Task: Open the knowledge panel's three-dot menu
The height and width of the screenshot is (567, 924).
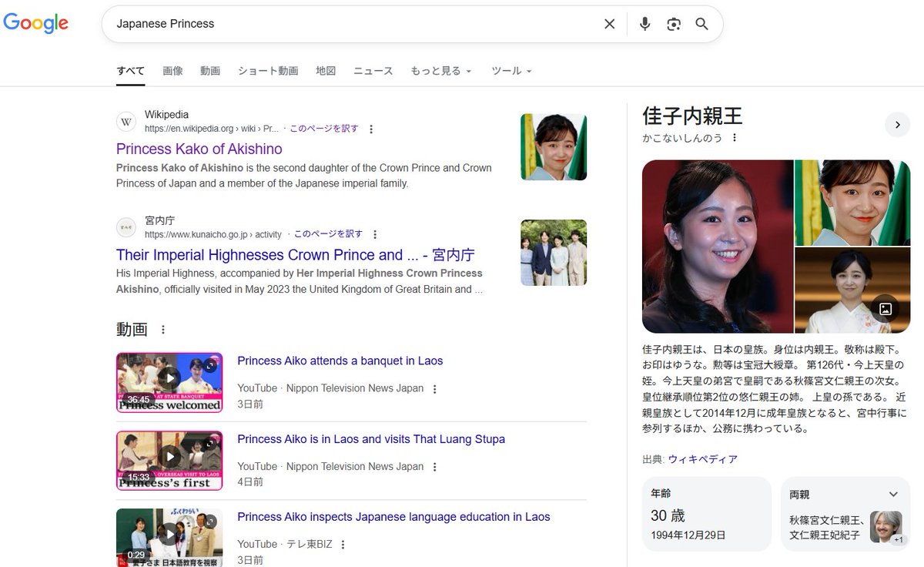Action: click(735, 138)
